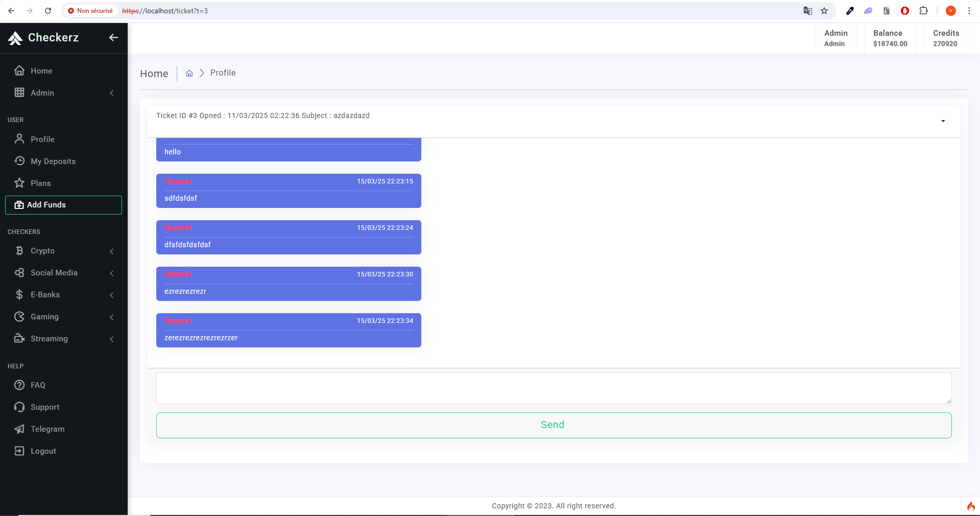
Task: Click the 15/03/25 22:23:34 timestamp
Action: 385,321
